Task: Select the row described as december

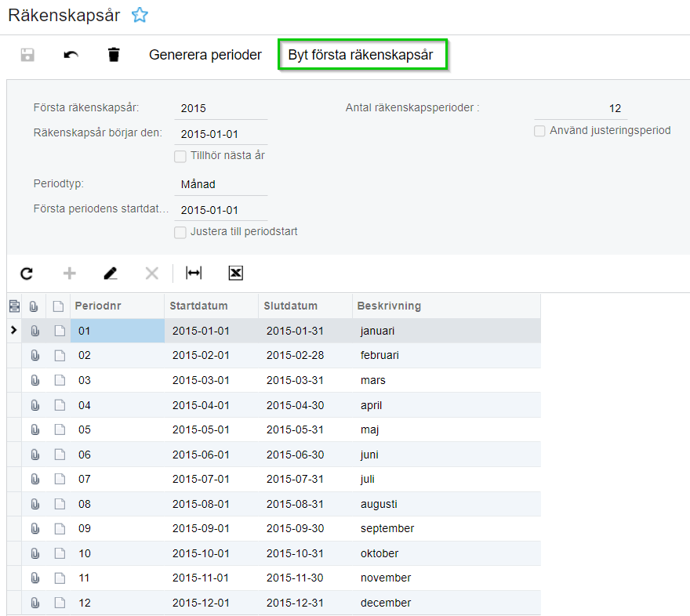Action: (274, 603)
